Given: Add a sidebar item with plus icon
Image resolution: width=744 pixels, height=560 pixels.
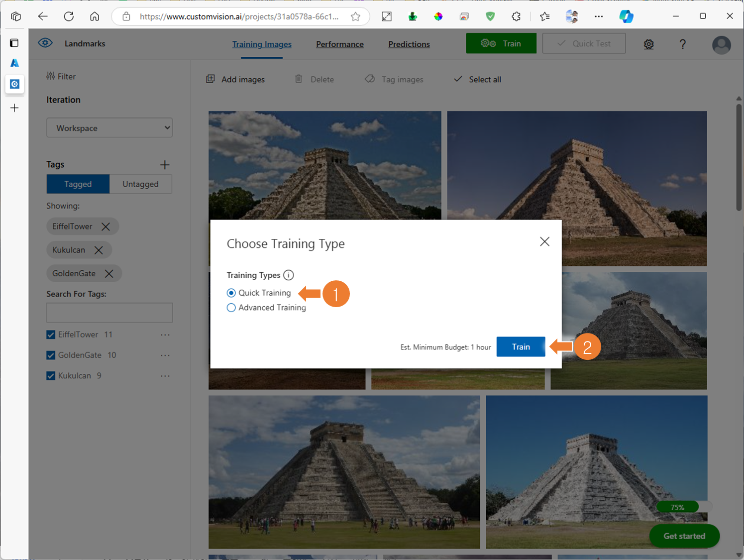Looking at the screenshot, I should click(x=14, y=108).
